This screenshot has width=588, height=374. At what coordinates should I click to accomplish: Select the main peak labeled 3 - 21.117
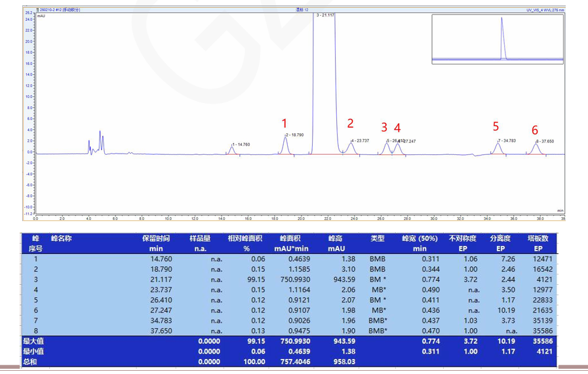(326, 14)
